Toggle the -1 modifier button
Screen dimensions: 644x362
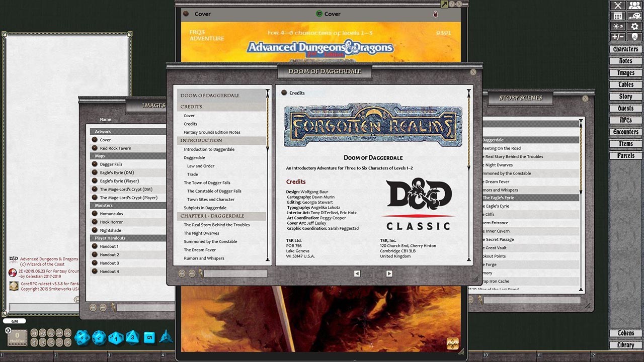(34, 342)
